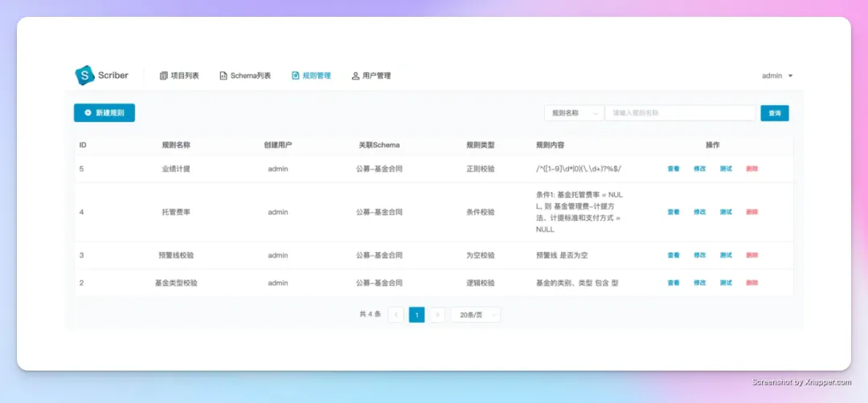
Task: Click the 条件校验 rule type cell
Action: [x=481, y=212]
